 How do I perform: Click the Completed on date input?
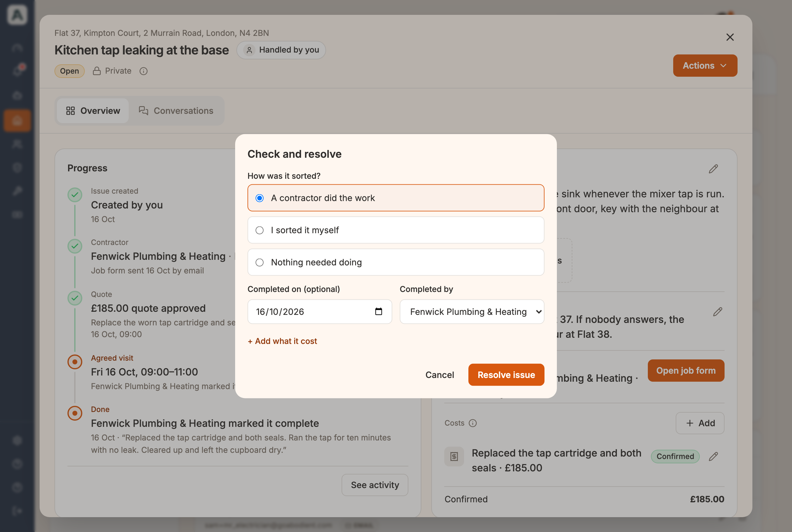coord(320,311)
